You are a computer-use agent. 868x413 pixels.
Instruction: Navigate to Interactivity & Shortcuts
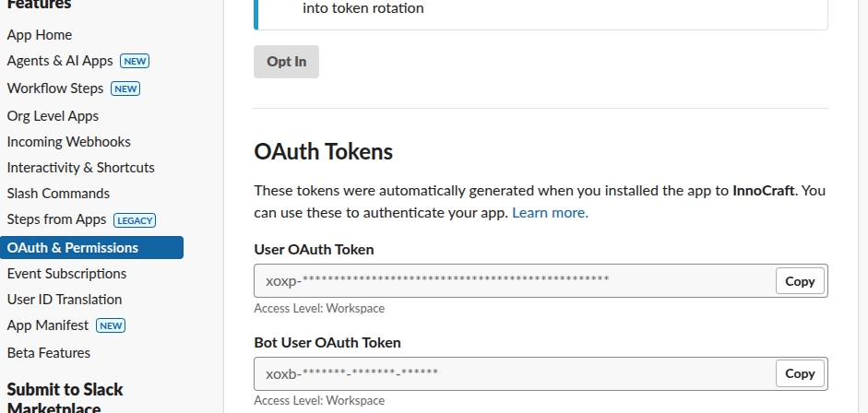point(80,168)
